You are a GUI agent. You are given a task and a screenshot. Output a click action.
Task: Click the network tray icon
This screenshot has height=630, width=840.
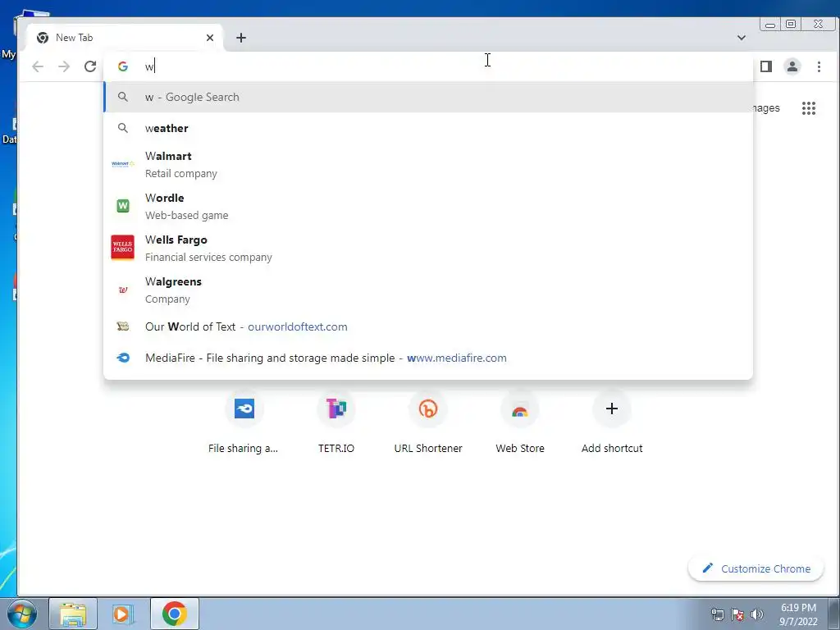pyautogui.click(x=717, y=614)
